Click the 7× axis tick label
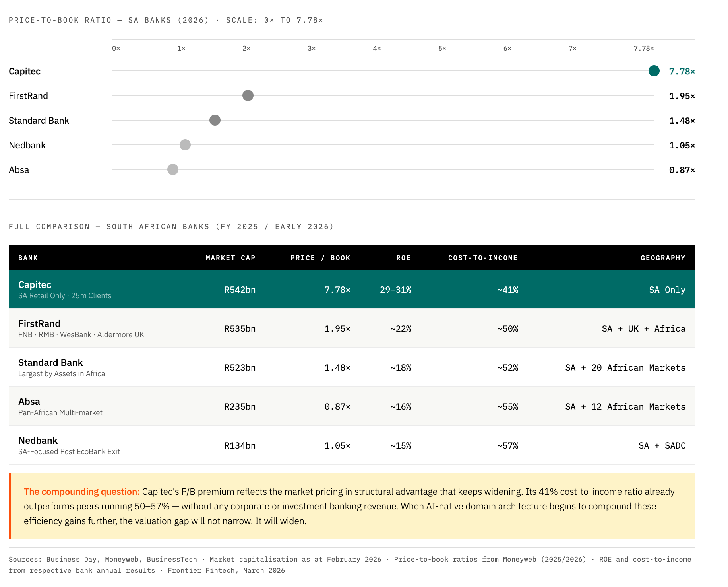The width and height of the screenshot is (728, 587). coord(572,48)
